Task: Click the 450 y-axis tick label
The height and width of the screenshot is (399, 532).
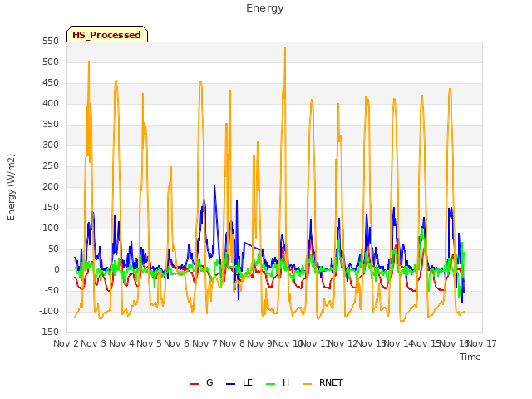Action: 51,83
